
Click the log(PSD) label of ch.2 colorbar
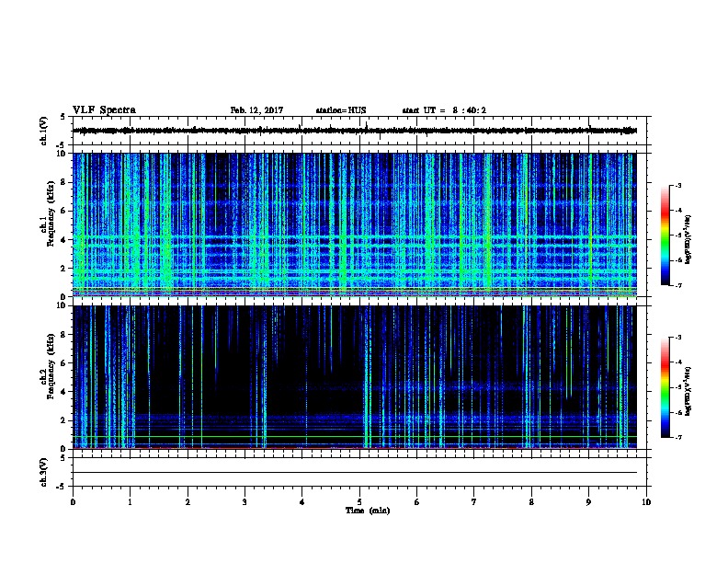pos(688,391)
